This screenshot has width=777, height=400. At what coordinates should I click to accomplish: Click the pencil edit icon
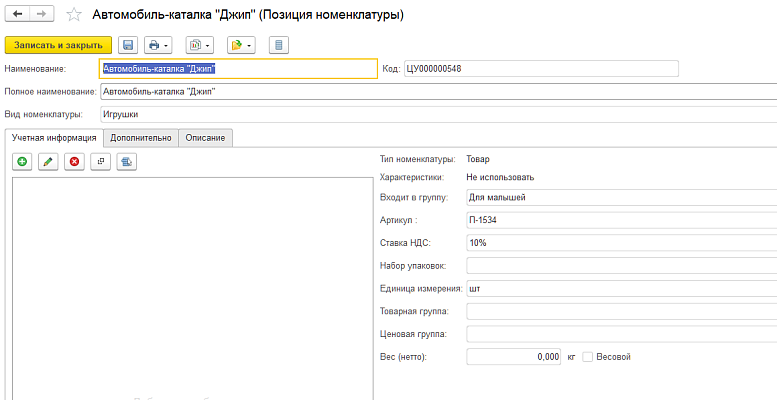coord(47,161)
